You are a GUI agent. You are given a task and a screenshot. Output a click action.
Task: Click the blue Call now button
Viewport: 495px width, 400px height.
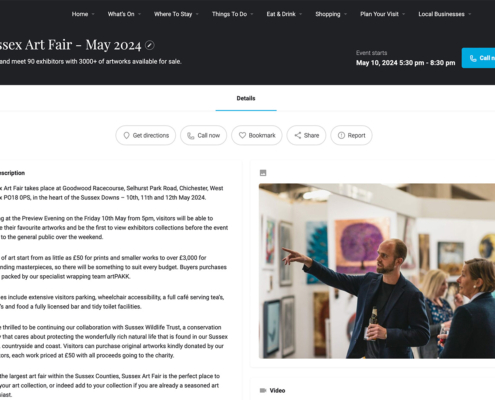point(478,58)
